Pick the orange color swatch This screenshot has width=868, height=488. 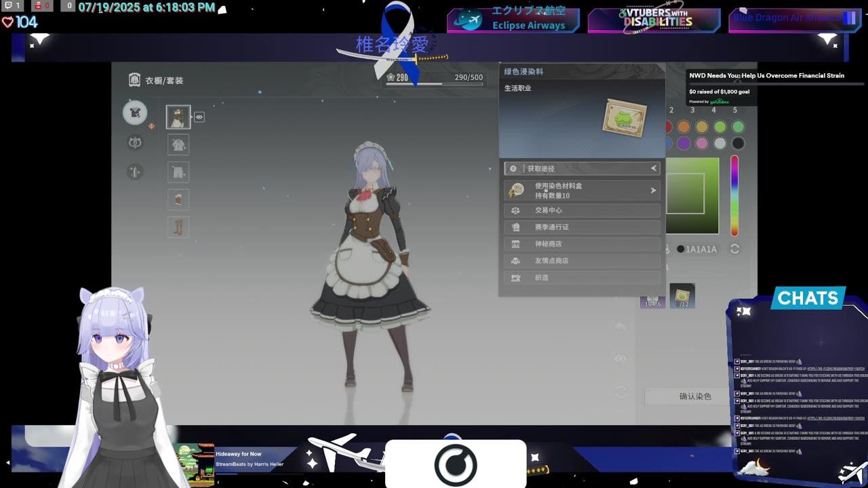pos(684,127)
